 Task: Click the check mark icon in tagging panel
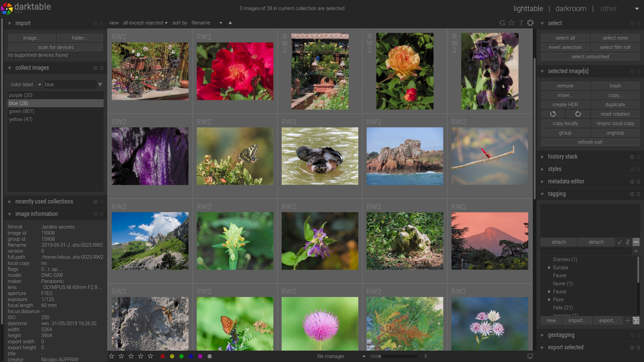tap(620, 242)
